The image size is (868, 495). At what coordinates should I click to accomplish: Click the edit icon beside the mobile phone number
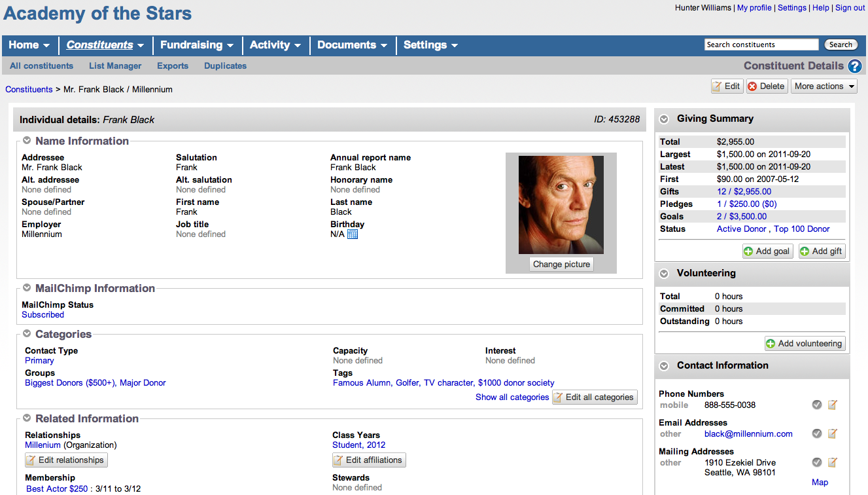832,405
